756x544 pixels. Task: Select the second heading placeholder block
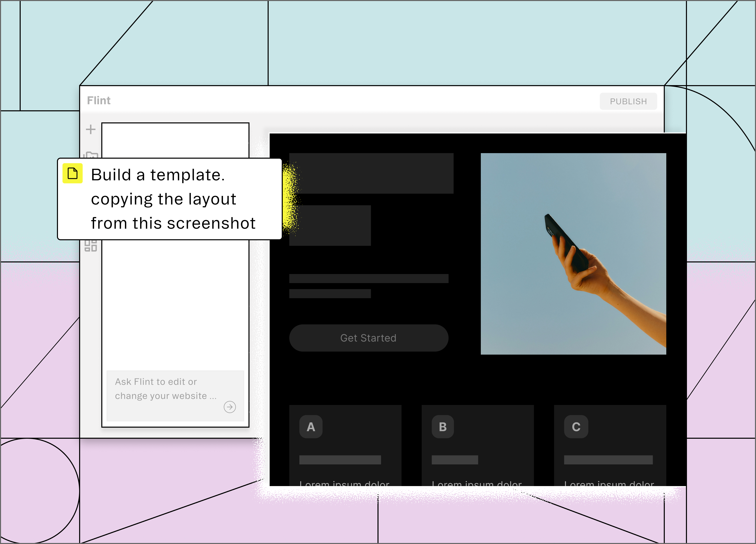point(330,225)
